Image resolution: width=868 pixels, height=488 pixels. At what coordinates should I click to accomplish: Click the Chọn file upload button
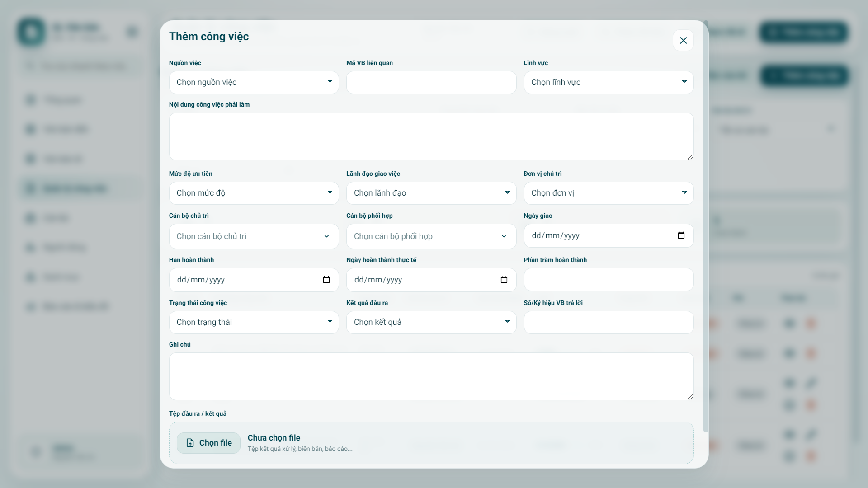click(208, 443)
